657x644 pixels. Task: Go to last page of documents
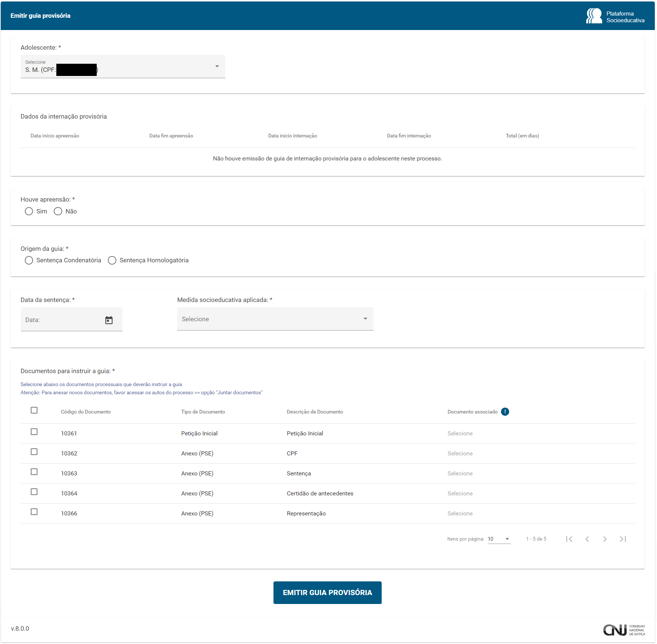point(623,539)
